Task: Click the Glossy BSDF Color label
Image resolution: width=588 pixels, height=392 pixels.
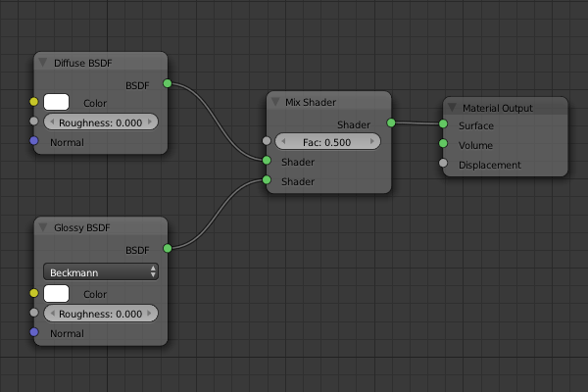Action: pyautogui.click(x=95, y=294)
